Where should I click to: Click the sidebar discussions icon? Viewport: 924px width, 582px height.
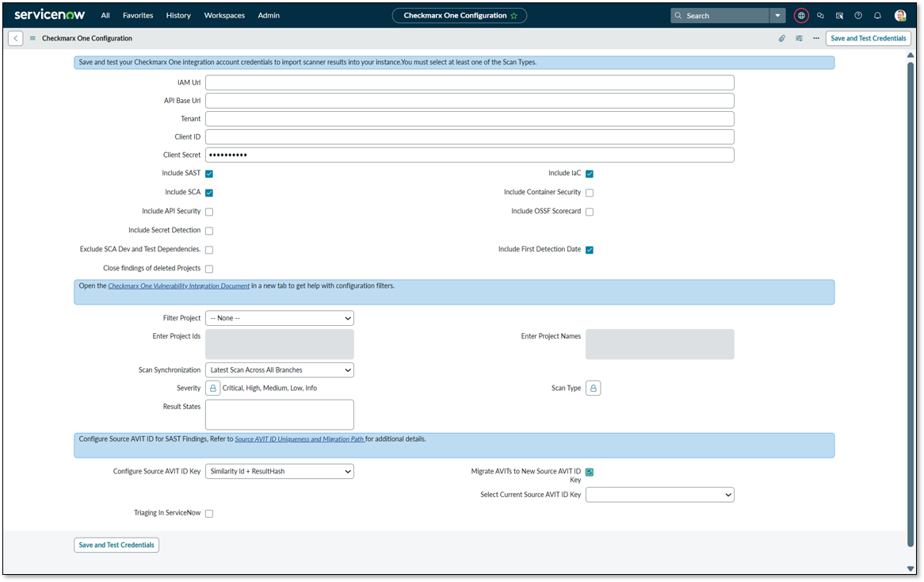[x=839, y=16]
